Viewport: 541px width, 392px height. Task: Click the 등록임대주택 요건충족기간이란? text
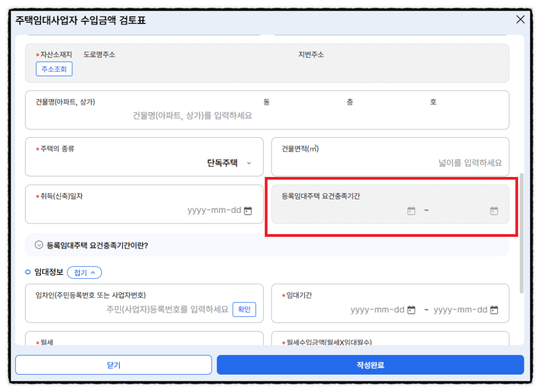pyautogui.click(x=97, y=245)
